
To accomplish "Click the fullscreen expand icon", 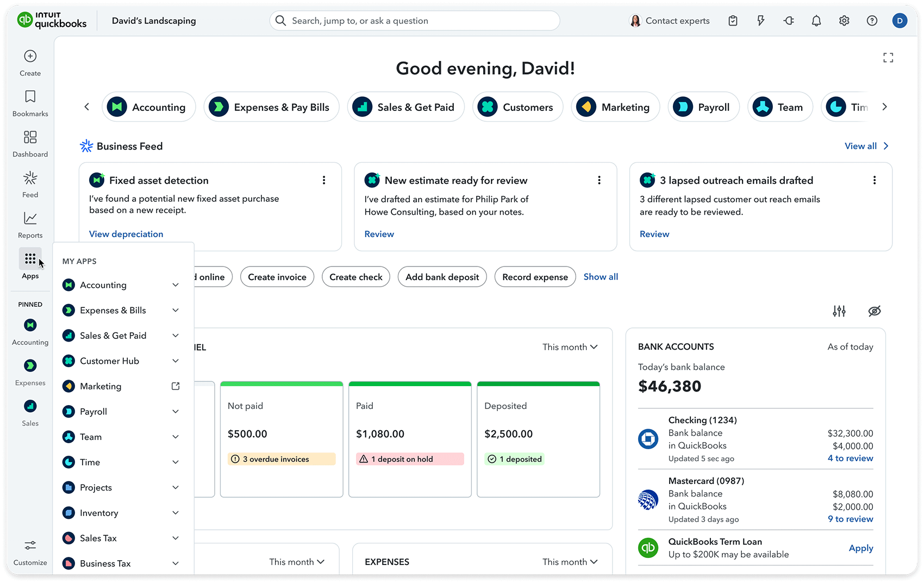I will coord(888,58).
